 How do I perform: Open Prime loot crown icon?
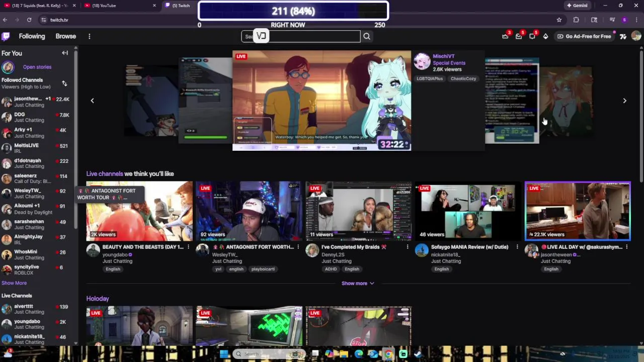(505, 36)
